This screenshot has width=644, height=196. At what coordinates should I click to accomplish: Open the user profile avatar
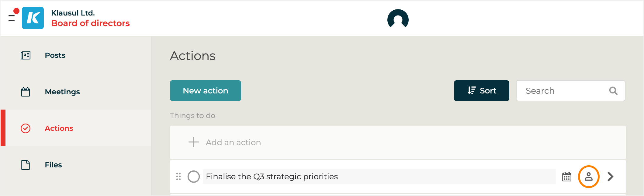[398, 19]
